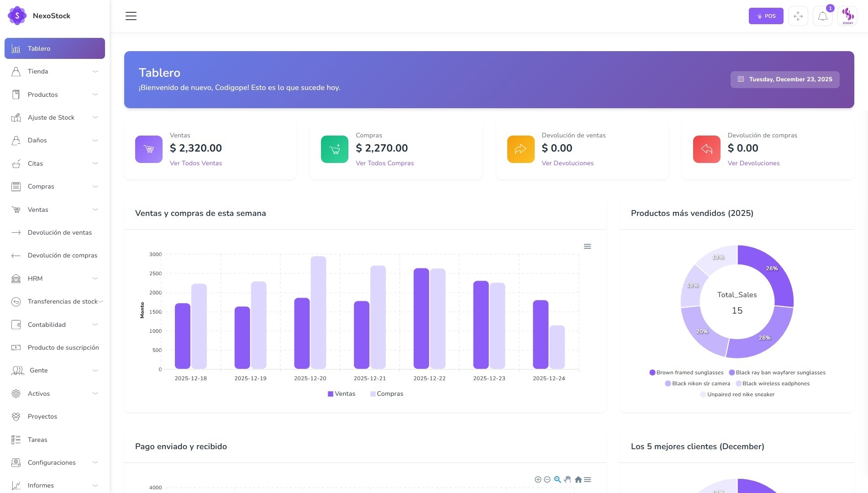Viewport: 868px width, 493px height.
Task: Follow the Ver Todos Ventas link
Action: click(x=196, y=163)
